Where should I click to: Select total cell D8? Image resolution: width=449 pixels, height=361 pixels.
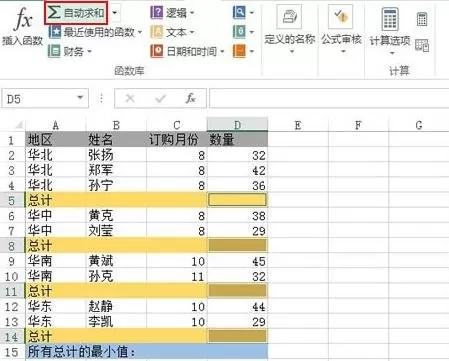click(237, 246)
